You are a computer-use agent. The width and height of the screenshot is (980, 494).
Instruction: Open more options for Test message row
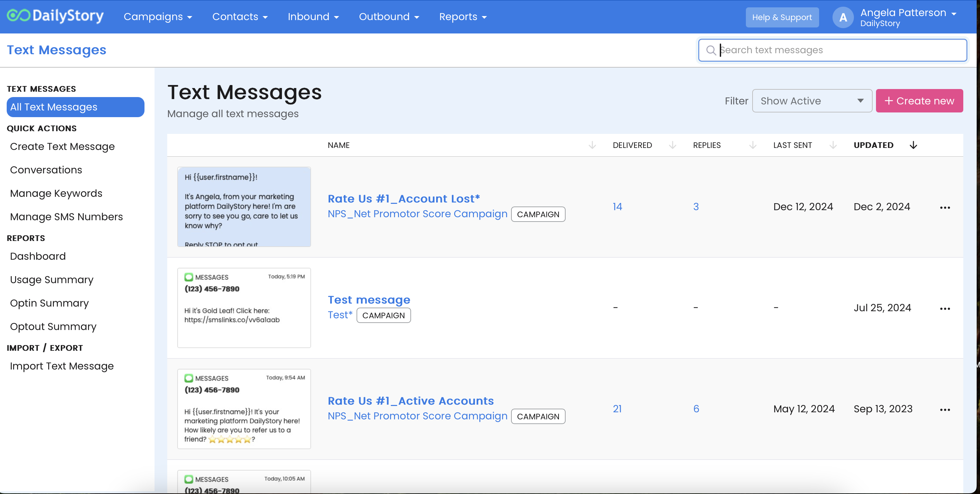tap(945, 309)
